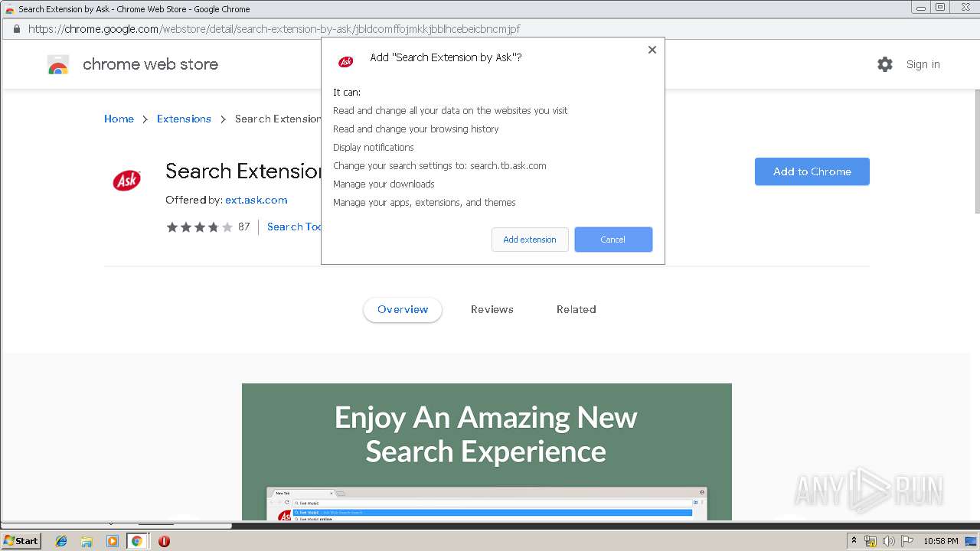This screenshot has width=980, height=551.
Task: Click the network tray icon
Action: 871,541
